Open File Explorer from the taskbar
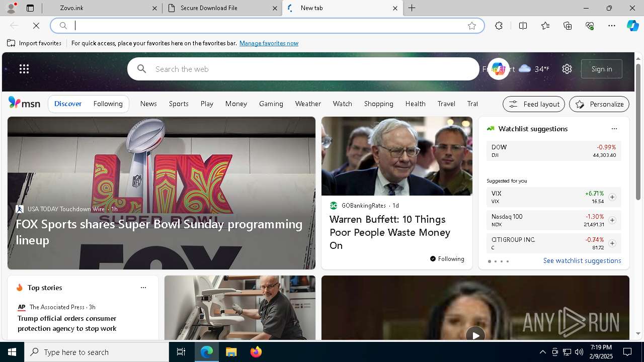644x362 pixels. click(x=231, y=352)
